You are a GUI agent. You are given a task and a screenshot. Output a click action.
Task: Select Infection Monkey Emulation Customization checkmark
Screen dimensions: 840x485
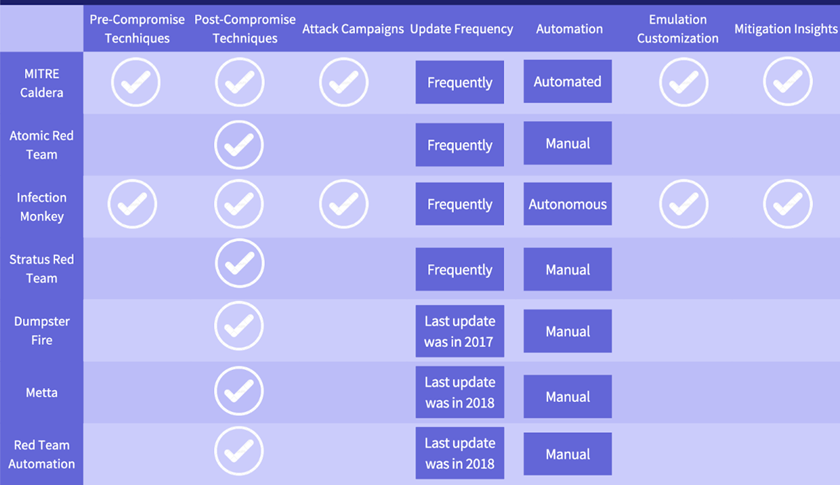tap(684, 204)
